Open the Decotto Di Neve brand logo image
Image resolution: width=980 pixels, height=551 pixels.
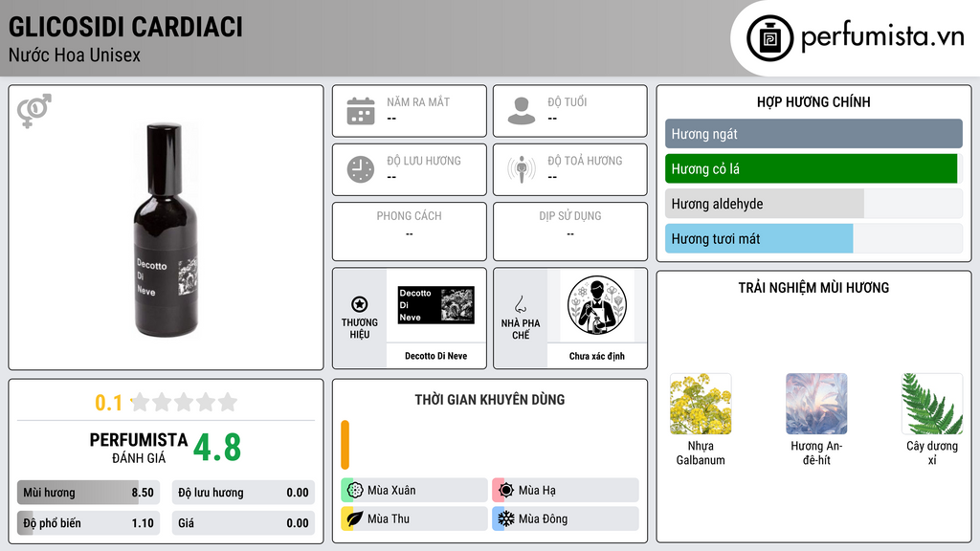[x=436, y=305]
